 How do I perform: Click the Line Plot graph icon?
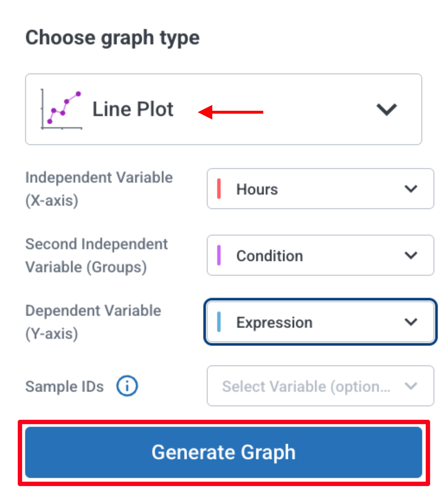(x=61, y=109)
